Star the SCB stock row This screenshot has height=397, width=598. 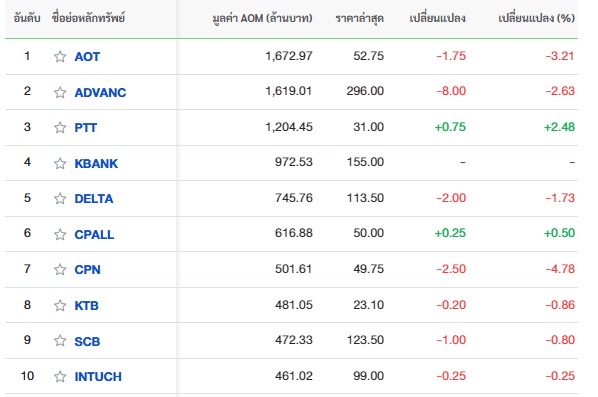point(60,341)
